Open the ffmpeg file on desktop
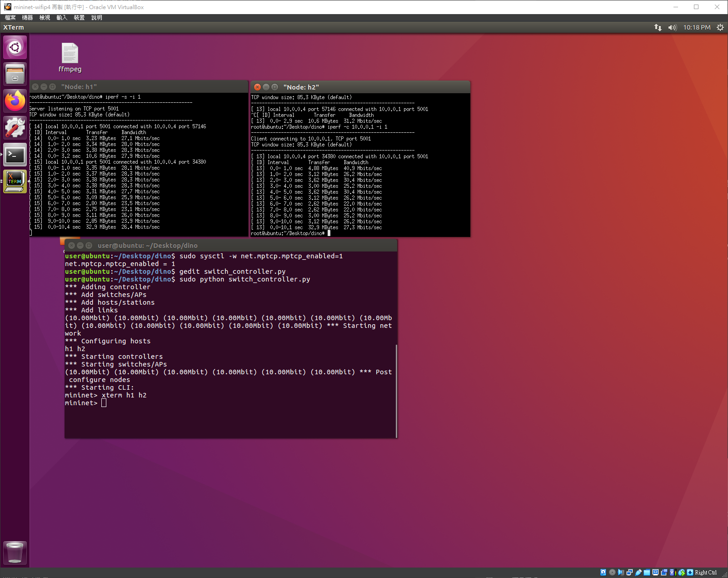Viewport: 728px width, 578px height. pyautogui.click(x=70, y=57)
